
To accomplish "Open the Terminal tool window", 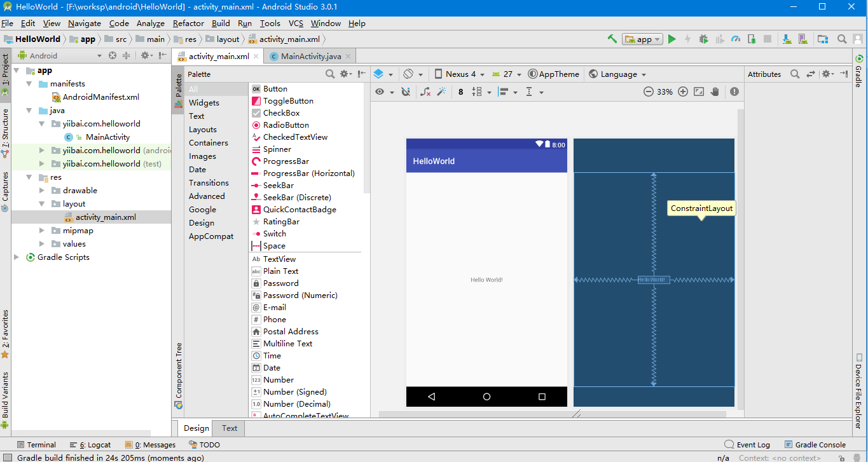I will click(36, 445).
